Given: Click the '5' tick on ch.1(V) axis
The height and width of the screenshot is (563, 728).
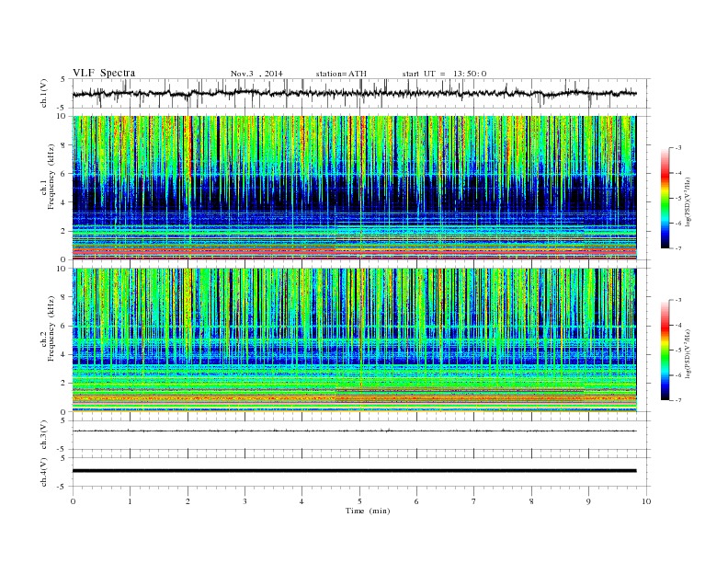Looking at the screenshot, I should (x=63, y=79).
